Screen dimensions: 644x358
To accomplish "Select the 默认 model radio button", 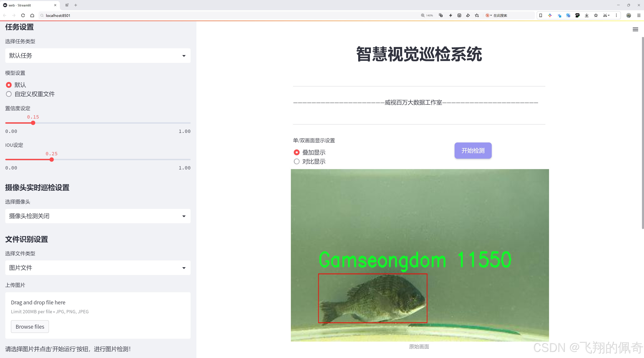I will [x=9, y=85].
